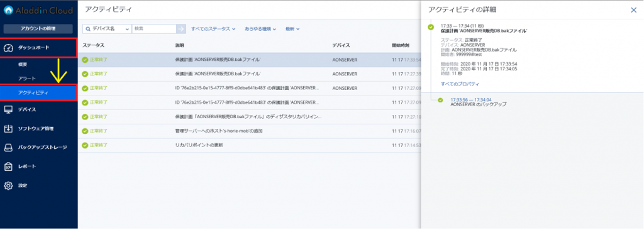Open the ダッシュボード menu
Screen dimensions: 644x230
[38, 48]
